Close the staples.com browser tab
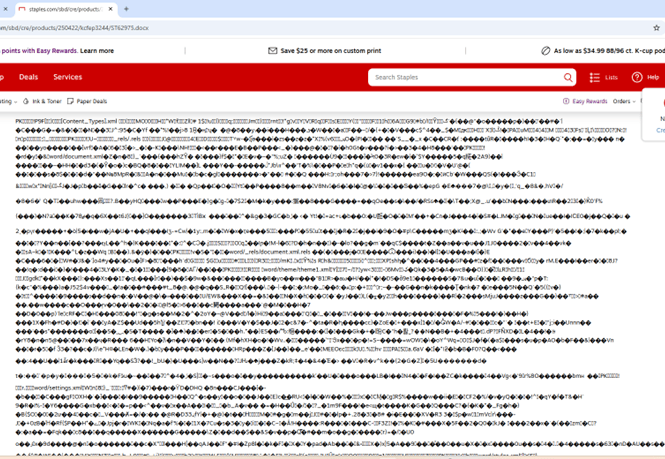The image size is (665, 459). click(x=110, y=9)
